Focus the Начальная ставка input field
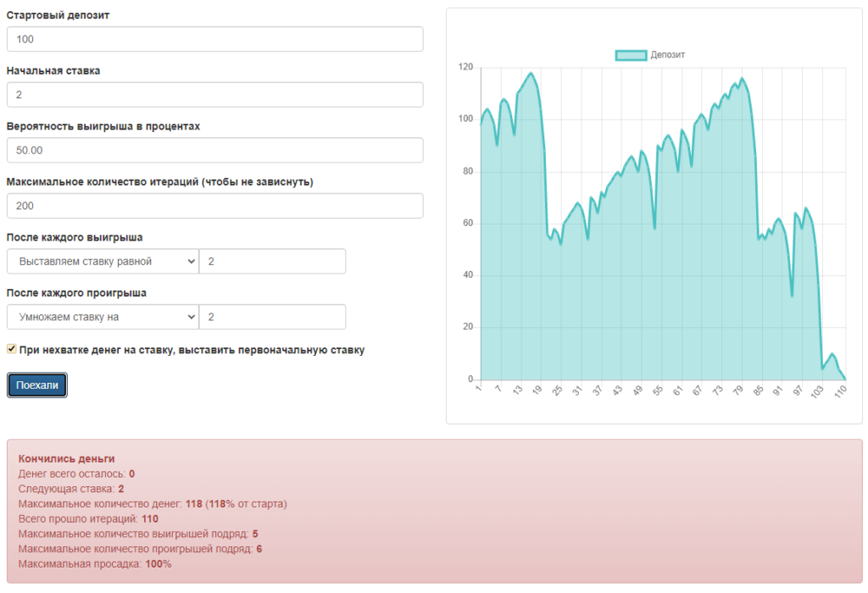 [214, 95]
